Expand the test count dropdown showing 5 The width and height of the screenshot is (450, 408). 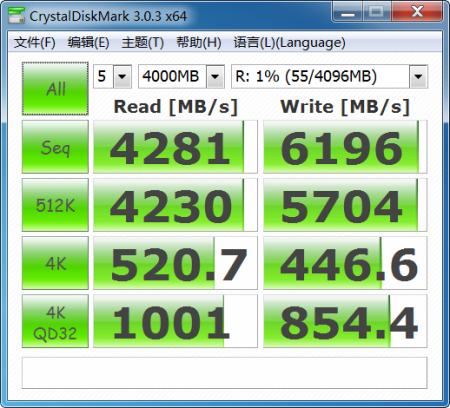click(122, 77)
